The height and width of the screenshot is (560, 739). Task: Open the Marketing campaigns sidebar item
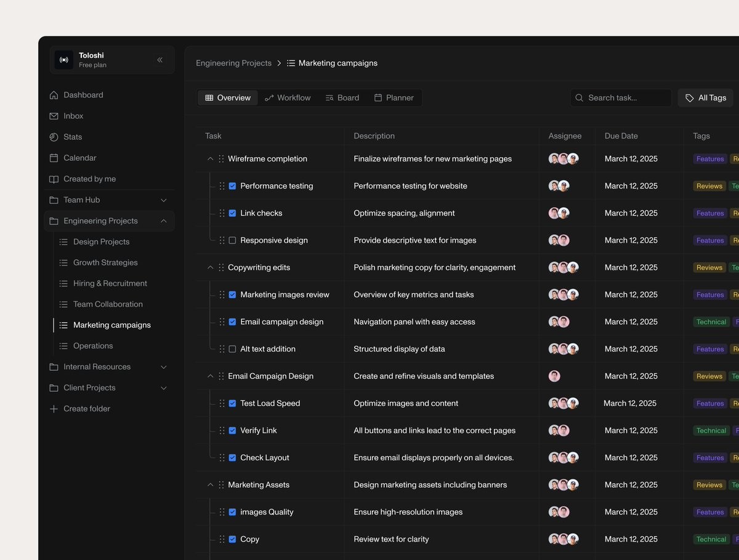tap(112, 325)
